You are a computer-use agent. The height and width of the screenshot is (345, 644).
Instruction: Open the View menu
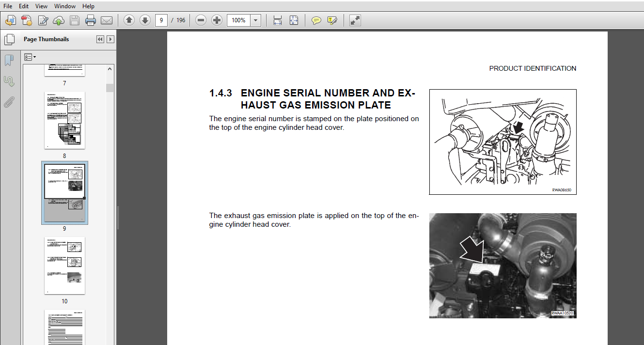tap(42, 6)
